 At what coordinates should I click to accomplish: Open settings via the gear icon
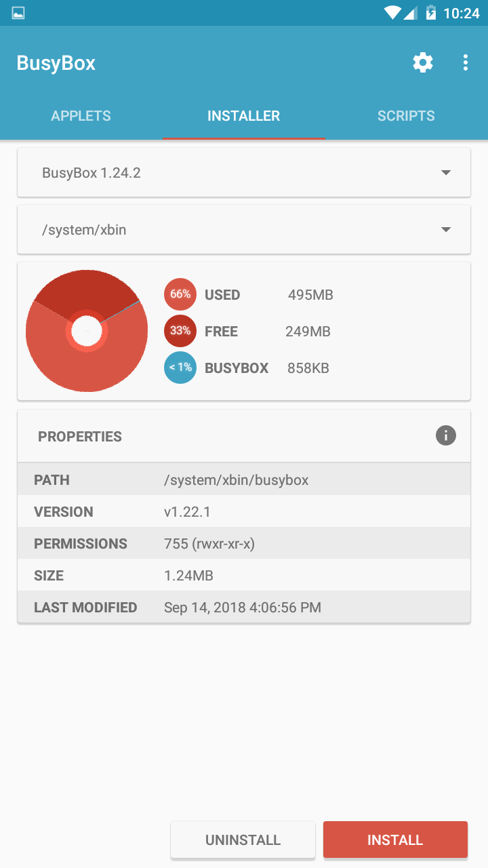(423, 63)
